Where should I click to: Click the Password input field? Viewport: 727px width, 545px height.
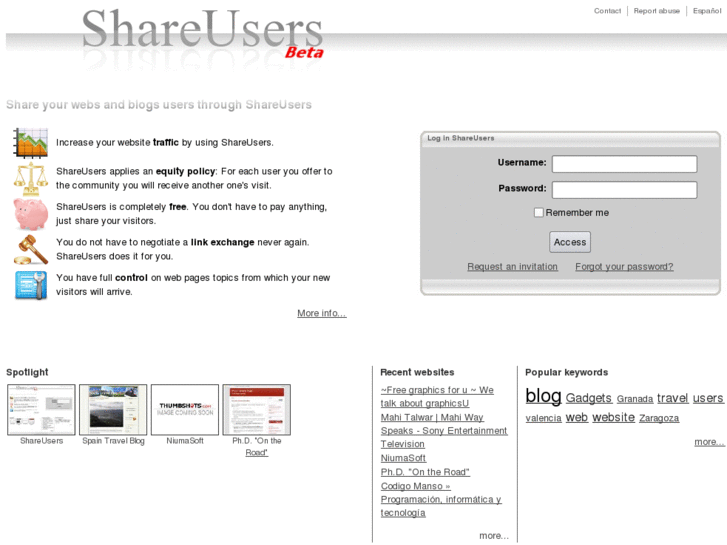pos(624,190)
